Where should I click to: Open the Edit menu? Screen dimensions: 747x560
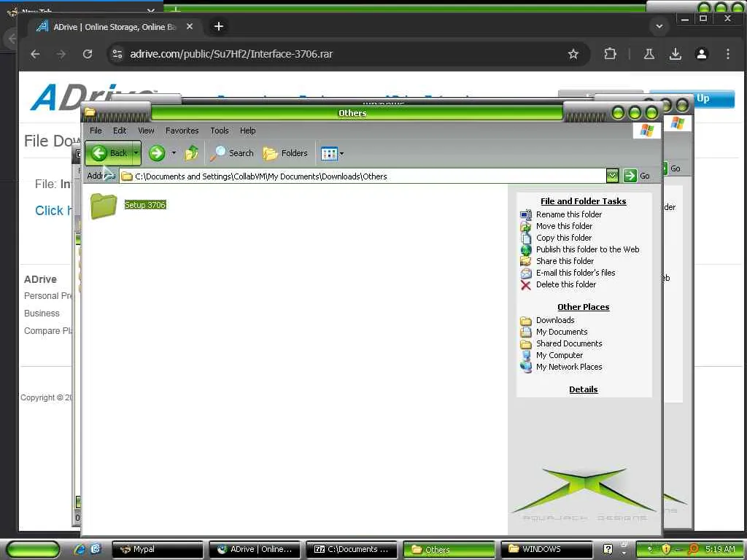click(120, 131)
